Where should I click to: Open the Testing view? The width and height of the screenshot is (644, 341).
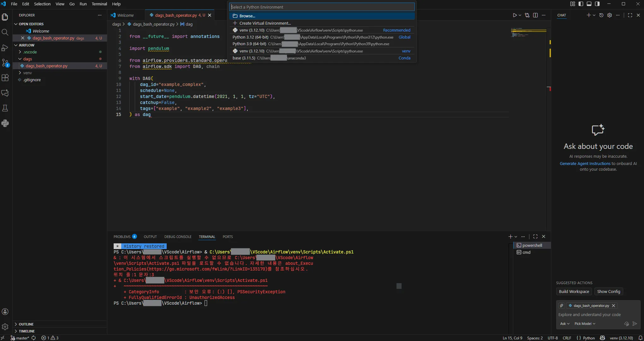(x=5, y=108)
